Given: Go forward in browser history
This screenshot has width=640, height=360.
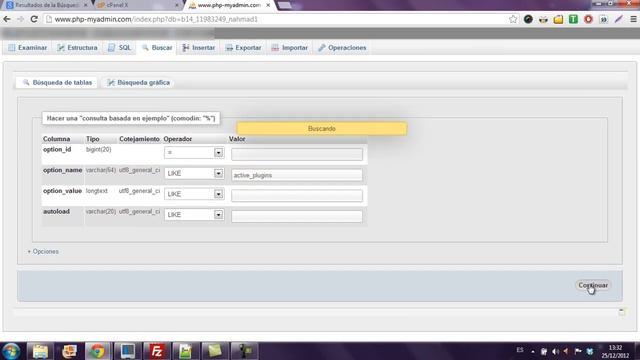Looking at the screenshot, I should 20,19.
